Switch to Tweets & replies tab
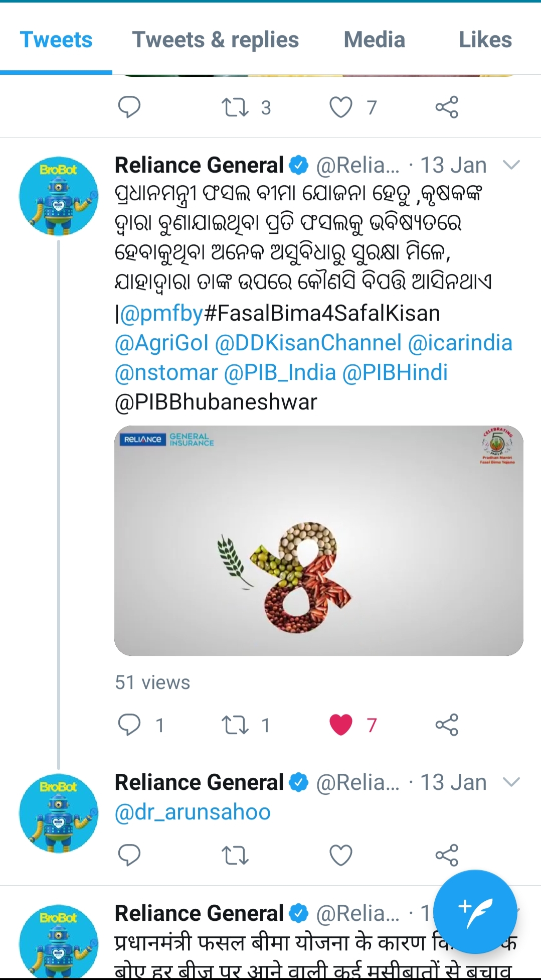 coord(216,40)
